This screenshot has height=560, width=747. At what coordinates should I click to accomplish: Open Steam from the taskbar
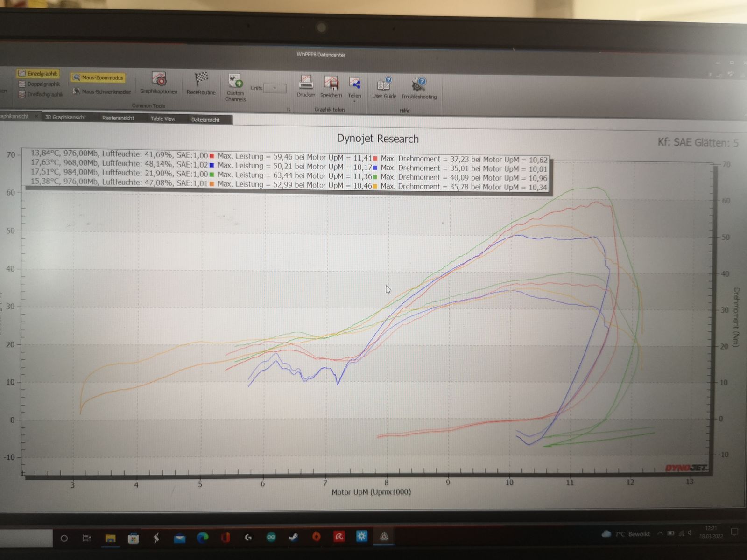click(x=293, y=537)
